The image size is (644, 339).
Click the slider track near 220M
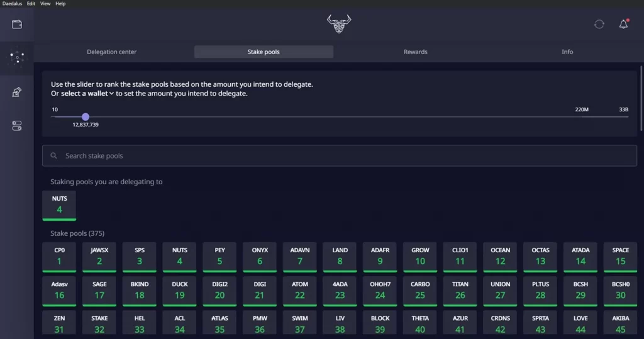pos(582,117)
